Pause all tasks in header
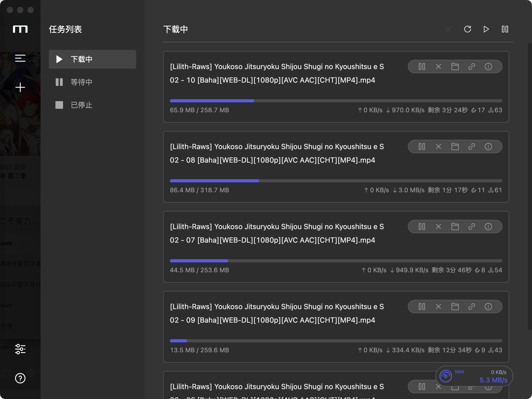The height and width of the screenshot is (399, 532). 505,29
